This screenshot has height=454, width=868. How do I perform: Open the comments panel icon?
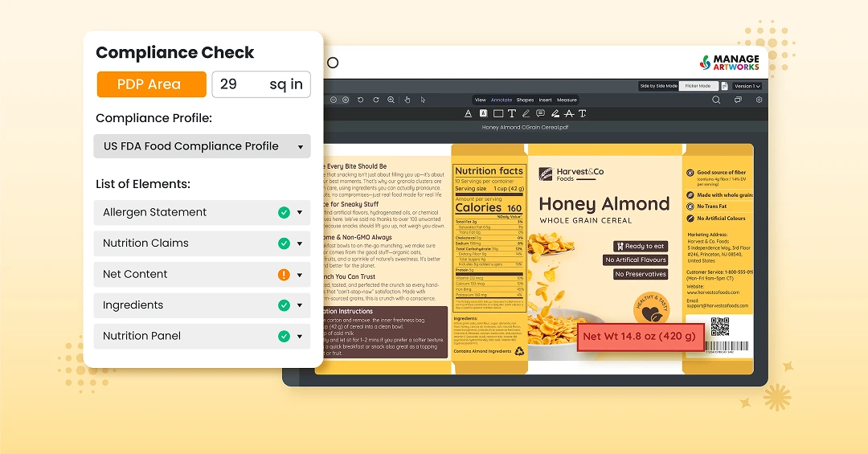coord(738,100)
